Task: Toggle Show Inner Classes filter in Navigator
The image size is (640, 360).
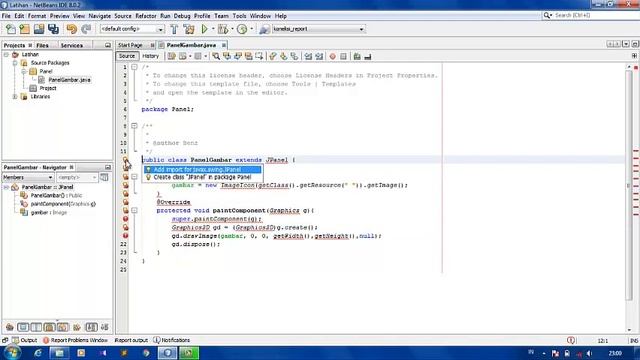Action: point(63,327)
